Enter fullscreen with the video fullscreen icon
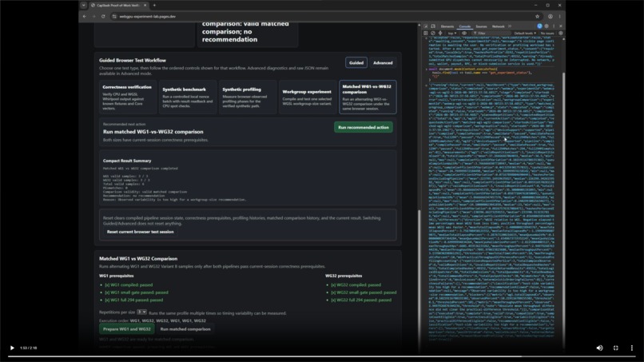The image size is (644, 362). click(x=616, y=348)
